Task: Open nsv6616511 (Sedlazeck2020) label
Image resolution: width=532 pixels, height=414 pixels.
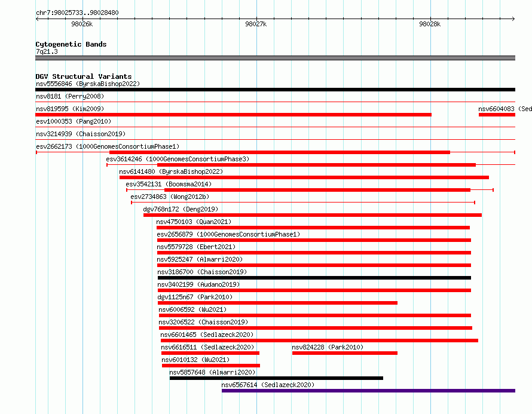Action: coord(207,347)
